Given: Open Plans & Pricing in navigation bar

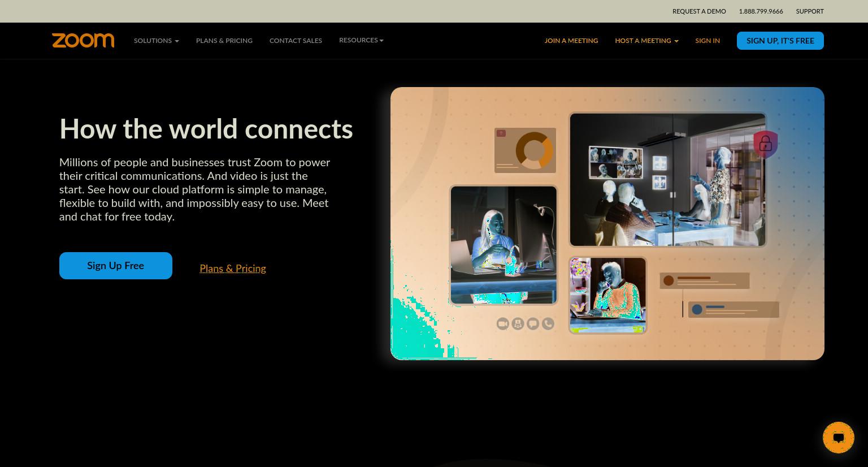Looking at the screenshot, I should (224, 41).
